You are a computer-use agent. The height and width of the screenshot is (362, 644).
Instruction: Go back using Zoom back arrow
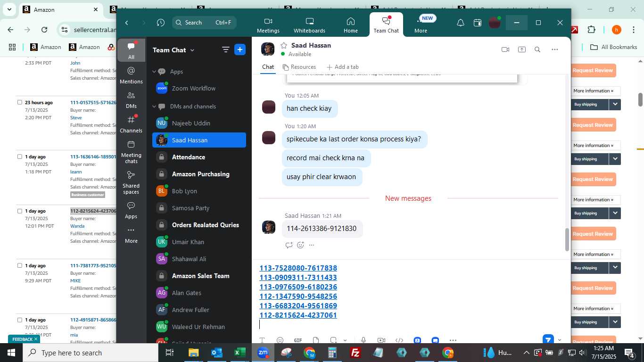click(x=127, y=23)
